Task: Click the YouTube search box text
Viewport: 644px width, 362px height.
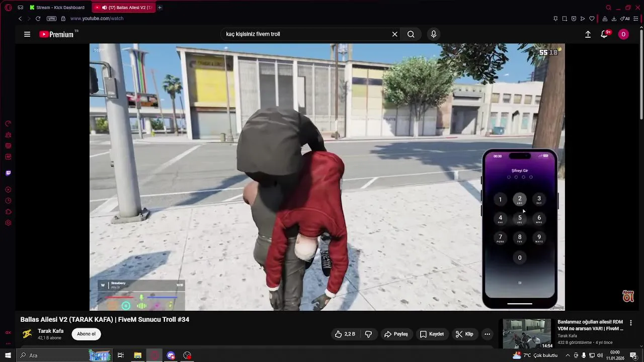Action: [x=253, y=34]
